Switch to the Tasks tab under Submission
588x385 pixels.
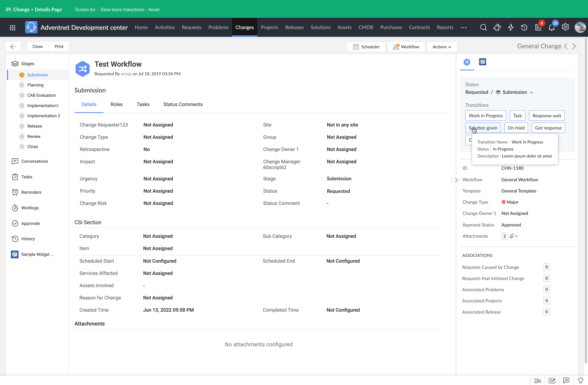tap(143, 105)
